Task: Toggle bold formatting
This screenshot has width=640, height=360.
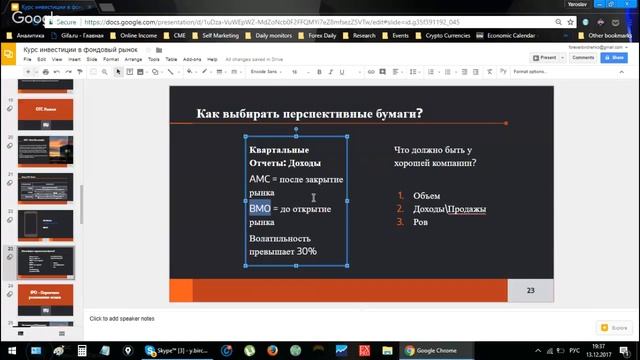Action: point(319,72)
